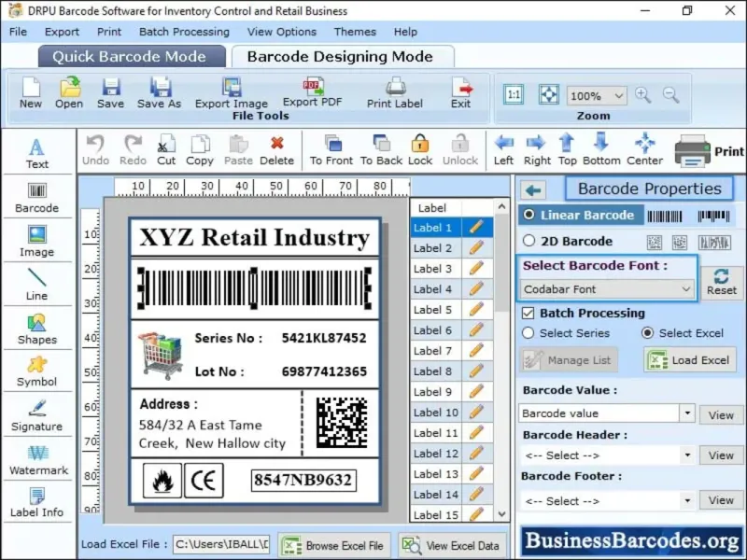Click the edit pencil for Label 3

click(x=476, y=269)
